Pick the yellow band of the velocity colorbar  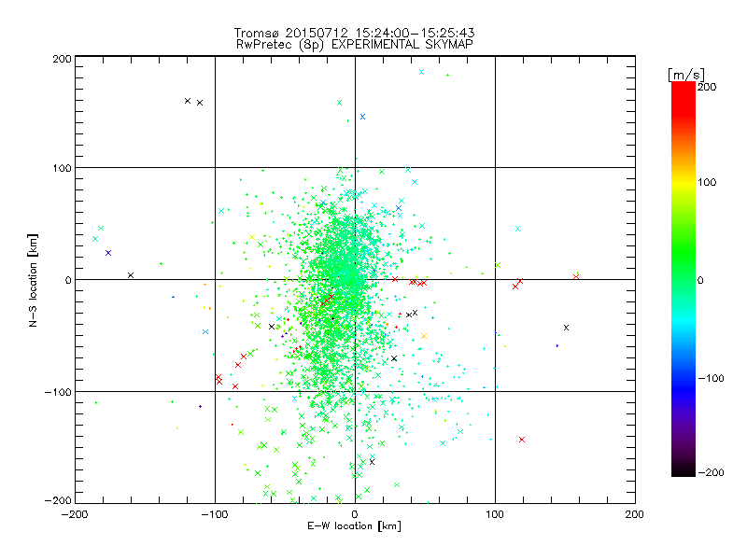684,183
